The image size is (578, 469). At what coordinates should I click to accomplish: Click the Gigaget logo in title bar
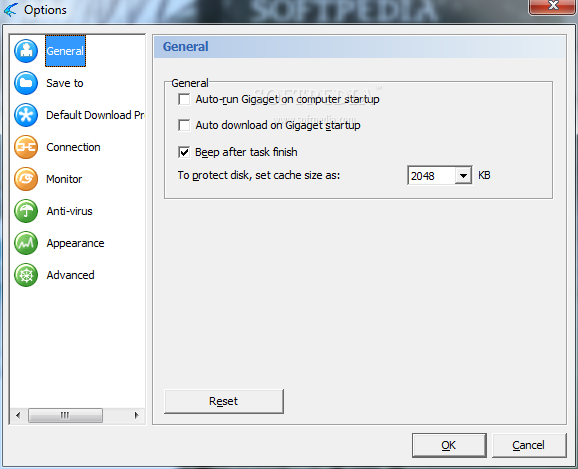[10, 10]
